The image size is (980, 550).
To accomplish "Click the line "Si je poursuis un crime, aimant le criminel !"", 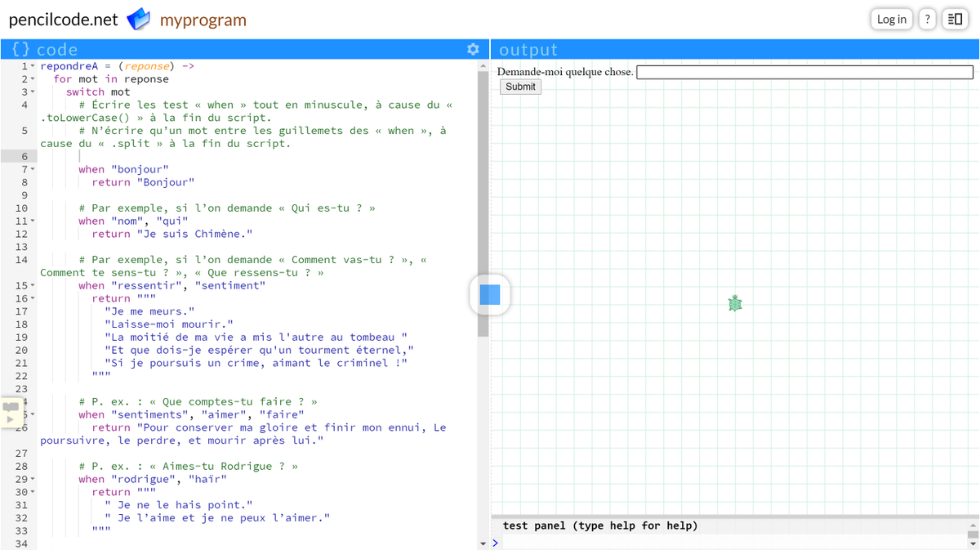I will click(x=256, y=363).
